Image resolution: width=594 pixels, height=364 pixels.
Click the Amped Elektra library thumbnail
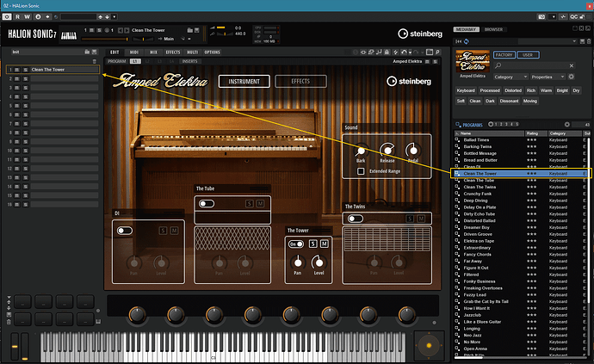(x=473, y=61)
